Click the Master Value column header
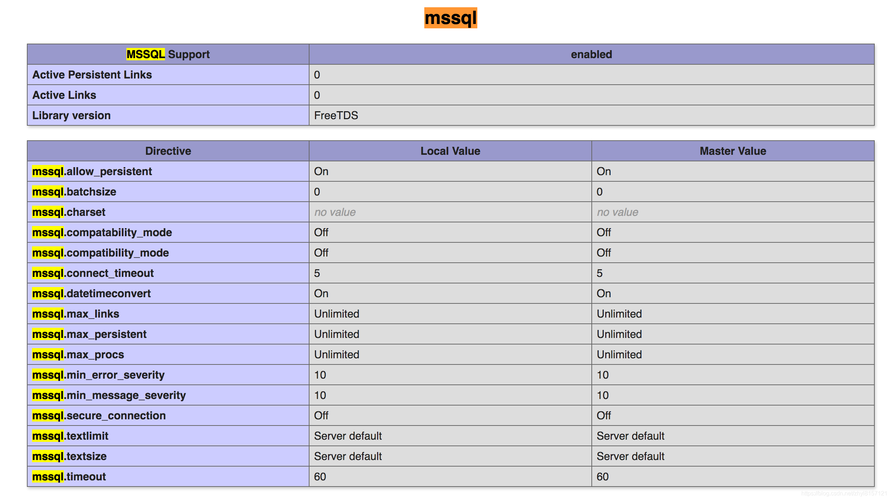 tap(733, 151)
